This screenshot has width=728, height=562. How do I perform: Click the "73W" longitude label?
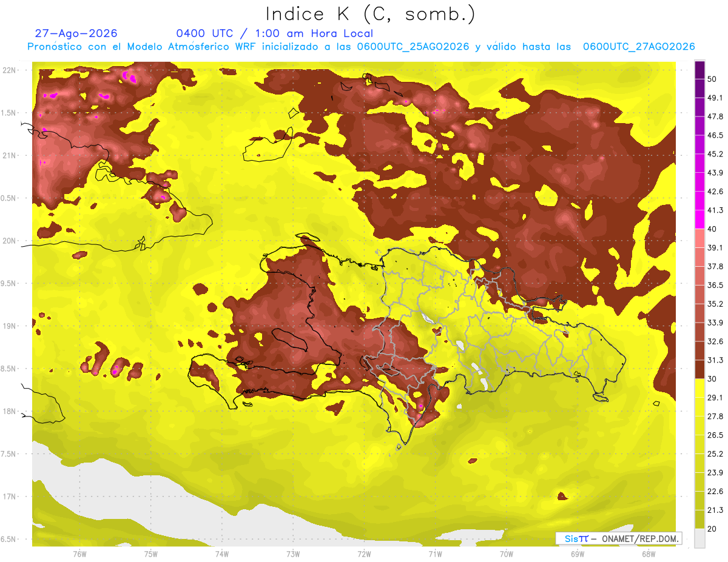[x=293, y=554]
